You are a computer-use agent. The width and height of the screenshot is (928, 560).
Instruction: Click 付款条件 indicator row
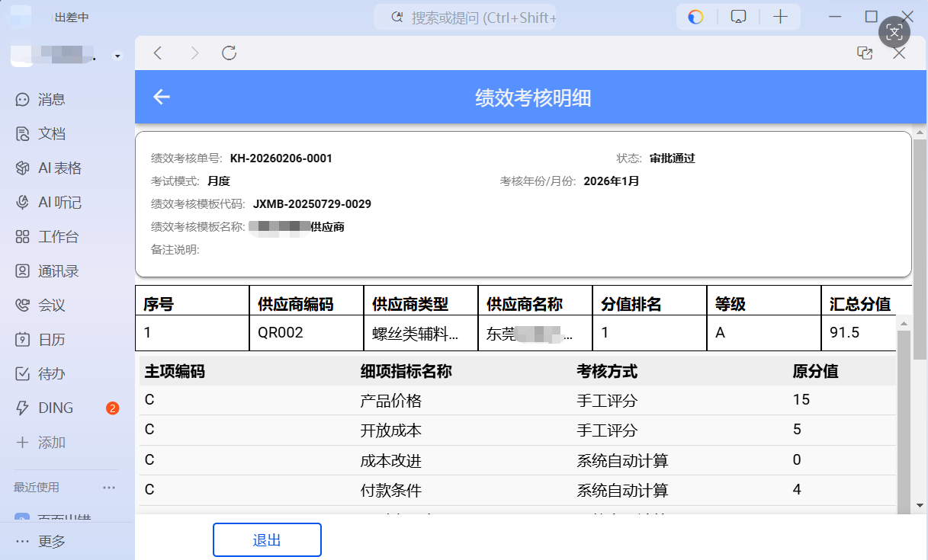(x=517, y=490)
